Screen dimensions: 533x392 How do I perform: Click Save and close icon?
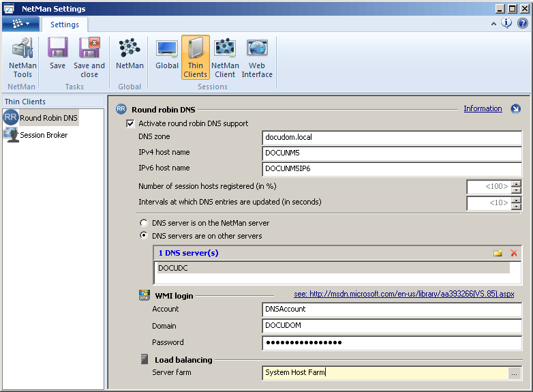89,58
